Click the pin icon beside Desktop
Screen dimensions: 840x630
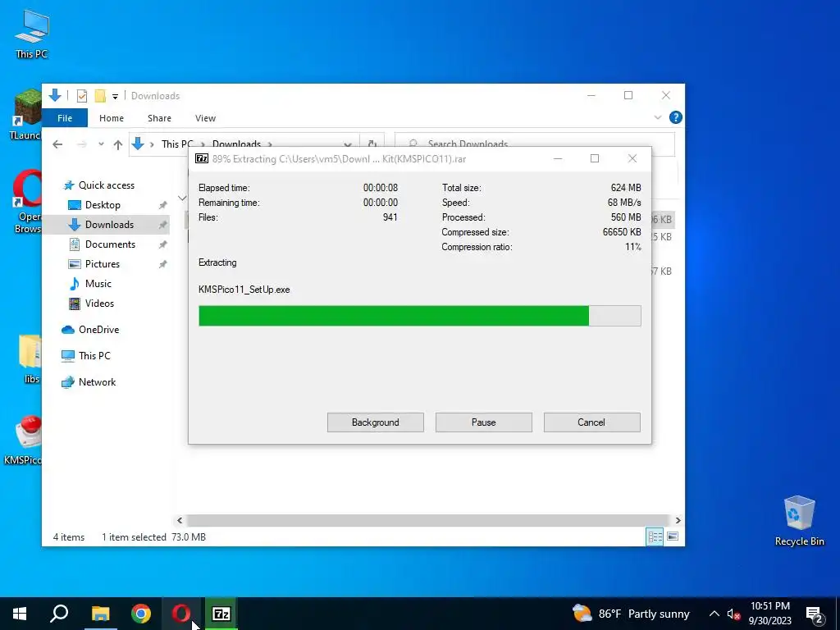click(163, 205)
